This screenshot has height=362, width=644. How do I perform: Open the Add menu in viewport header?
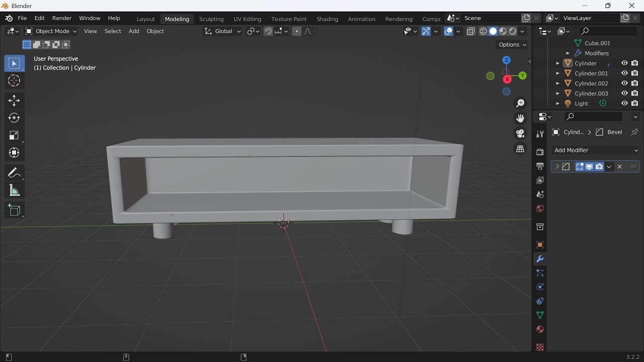[134, 31]
